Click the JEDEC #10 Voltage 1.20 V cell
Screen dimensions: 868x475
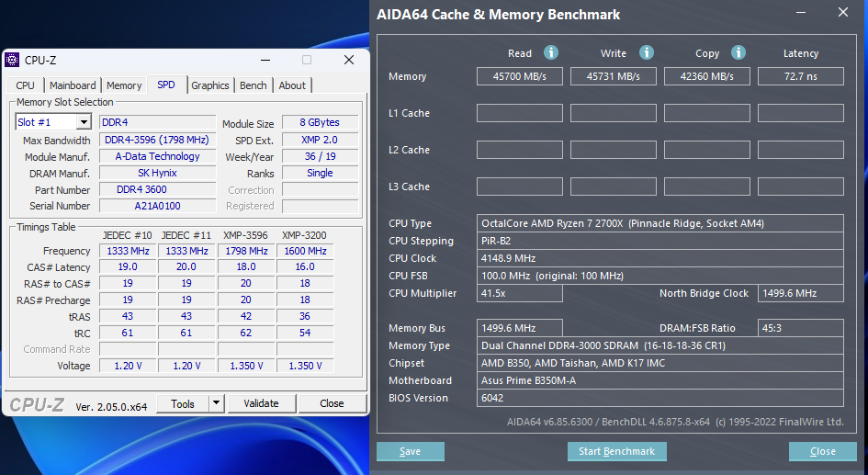pos(128,366)
